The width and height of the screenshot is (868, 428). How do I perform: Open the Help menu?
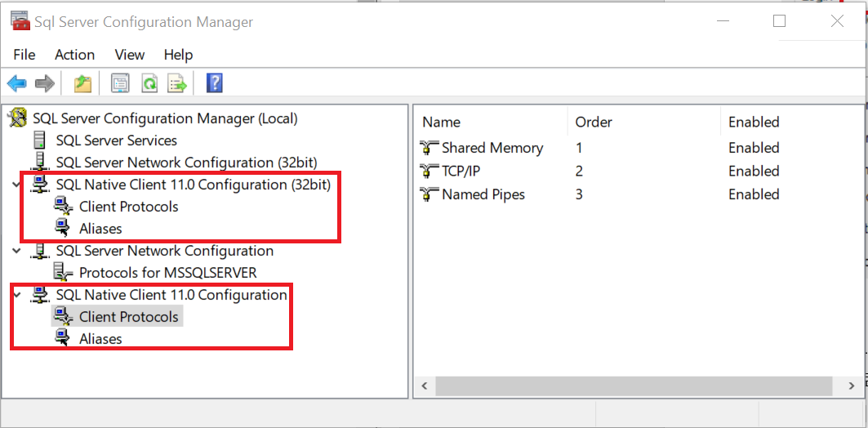(x=178, y=55)
